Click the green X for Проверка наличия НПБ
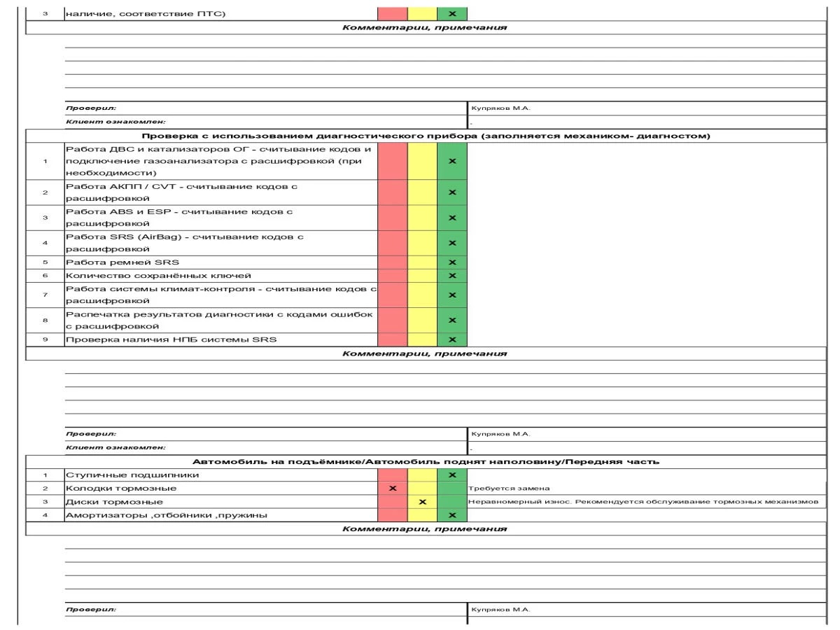 [x=451, y=340]
